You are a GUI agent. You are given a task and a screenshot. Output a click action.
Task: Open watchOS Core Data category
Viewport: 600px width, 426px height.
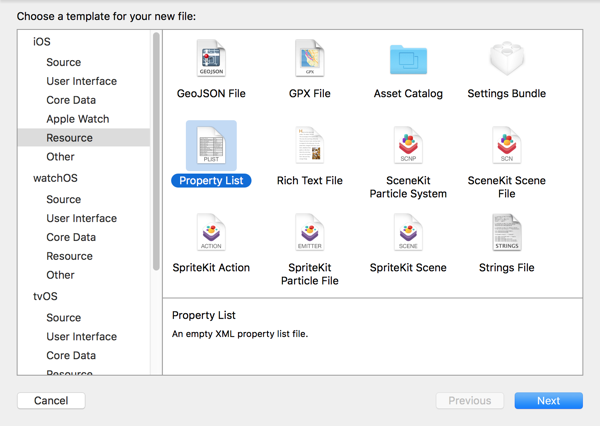pyautogui.click(x=71, y=237)
